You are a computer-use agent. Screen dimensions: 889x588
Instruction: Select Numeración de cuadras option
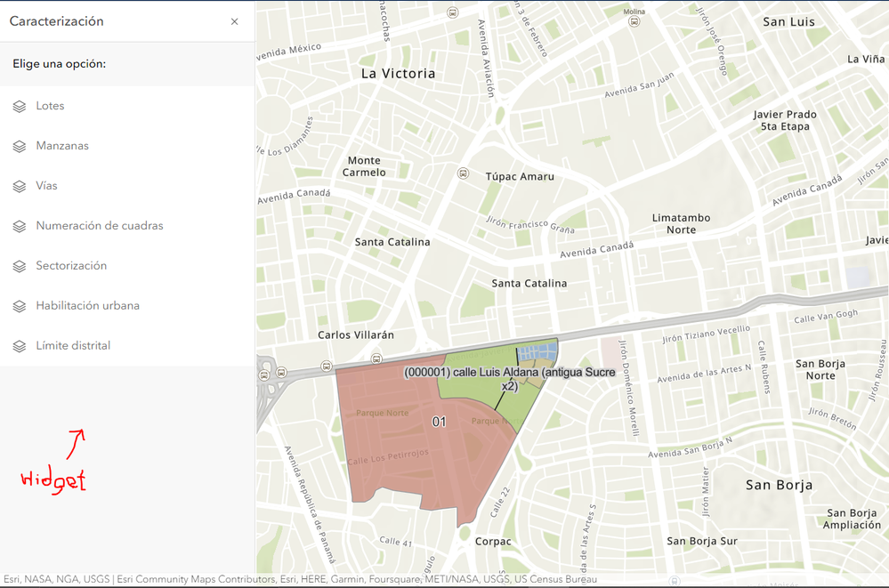pyautogui.click(x=127, y=226)
